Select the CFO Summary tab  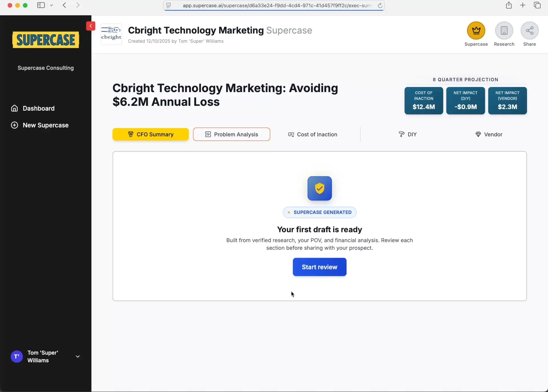pos(150,134)
